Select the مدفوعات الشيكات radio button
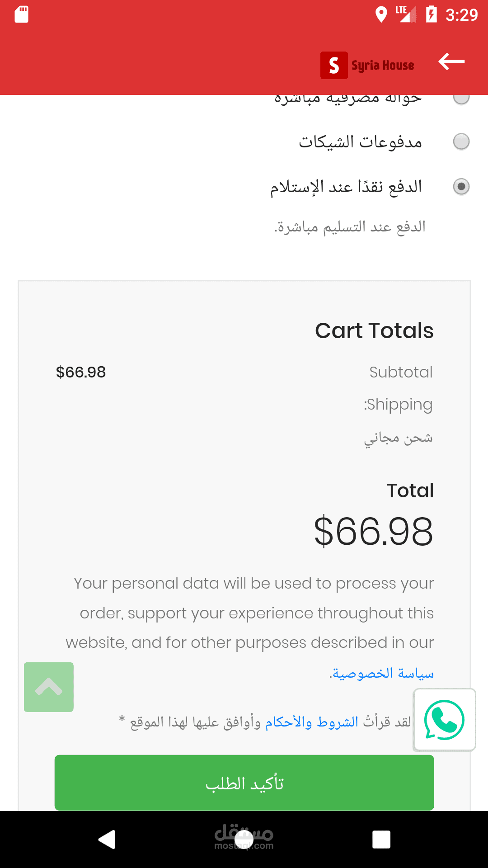This screenshot has width=488, height=868. point(461,142)
